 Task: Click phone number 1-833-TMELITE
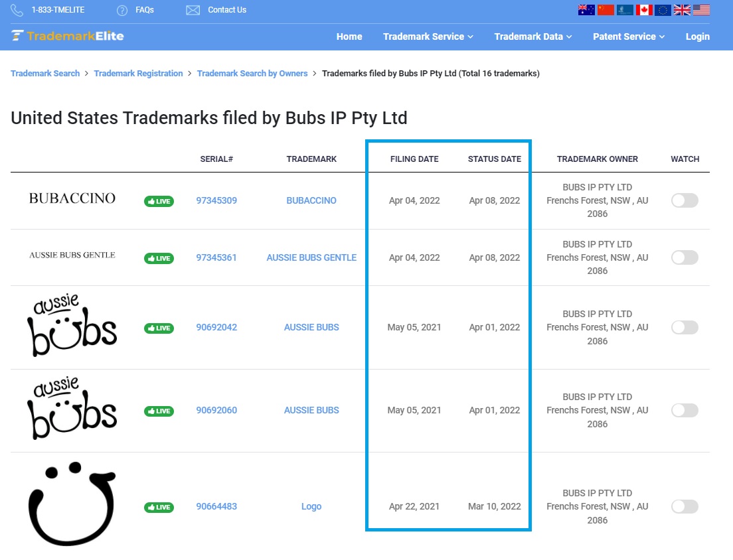point(58,10)
